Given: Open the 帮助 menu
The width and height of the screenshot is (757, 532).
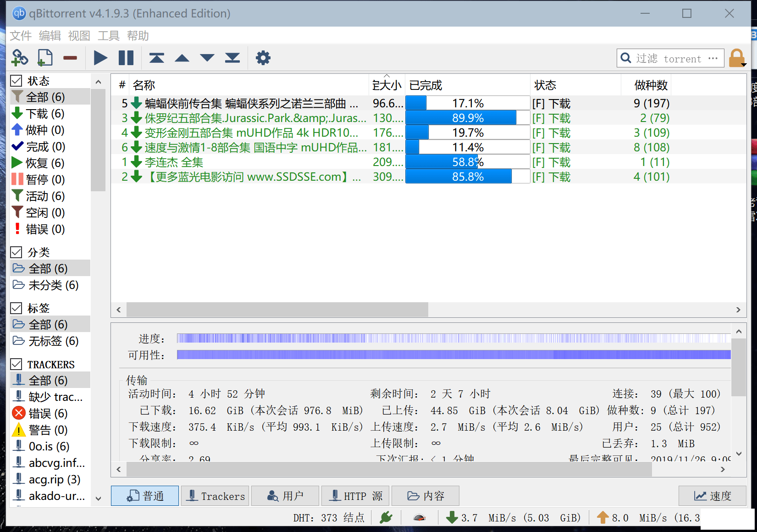Looking at the screenshot, I should coord(138,36).
